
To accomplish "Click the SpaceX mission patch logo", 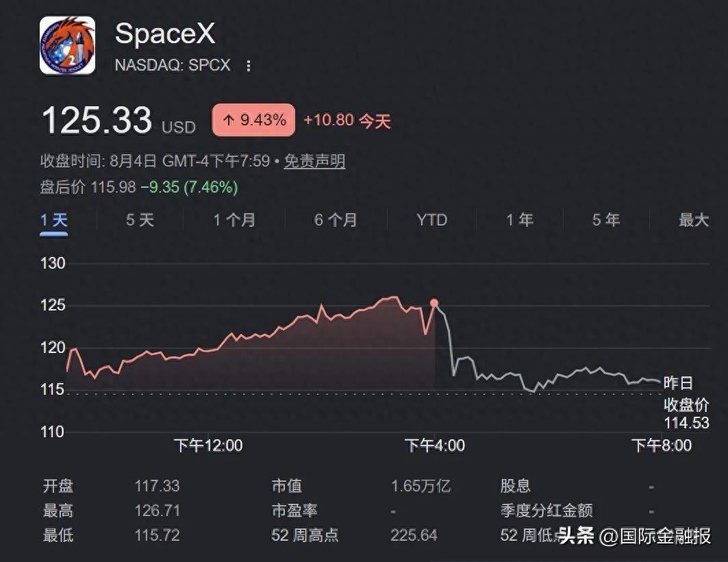I will tap(67, 45).
